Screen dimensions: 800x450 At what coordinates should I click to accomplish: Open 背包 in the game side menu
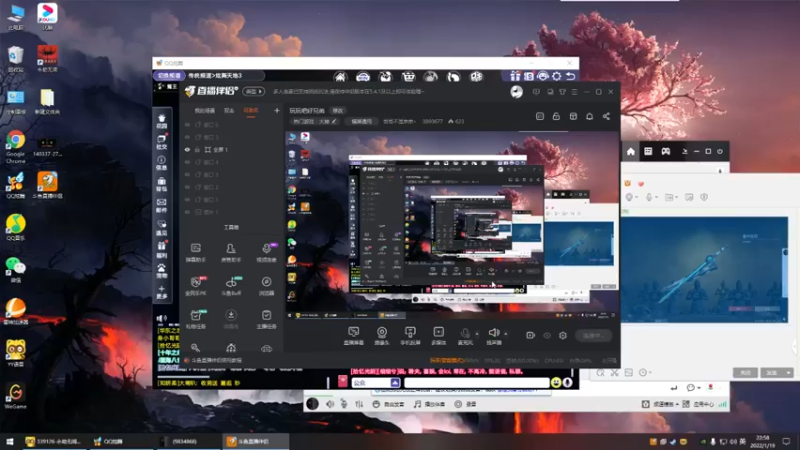(162, 185)
